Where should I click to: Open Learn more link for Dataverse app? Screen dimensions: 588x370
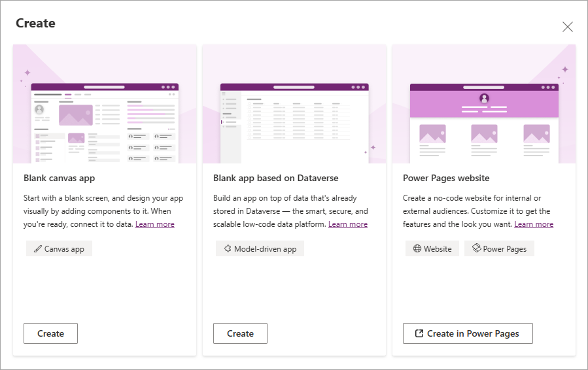coord(347,224)
